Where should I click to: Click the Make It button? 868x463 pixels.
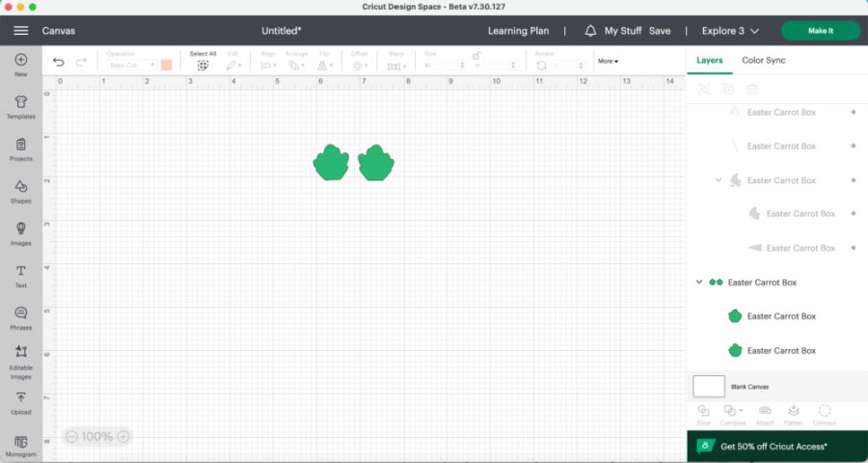(820, 31)
